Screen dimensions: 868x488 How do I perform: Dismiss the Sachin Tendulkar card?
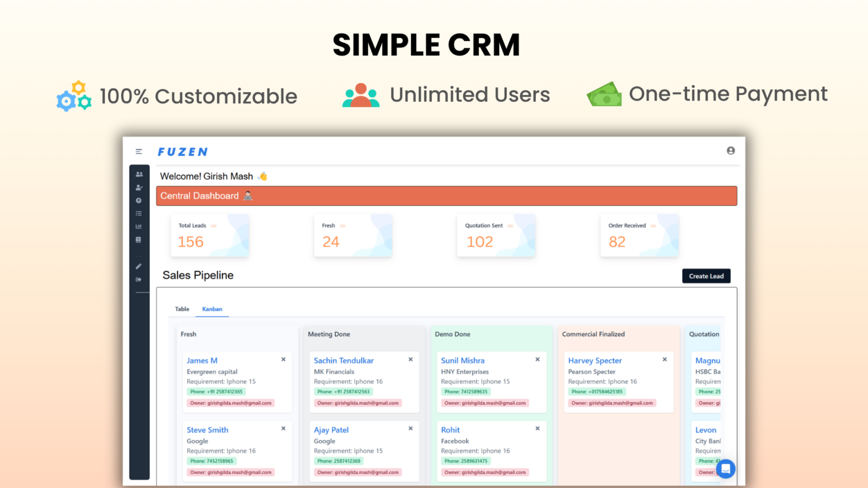click(411, 359)
